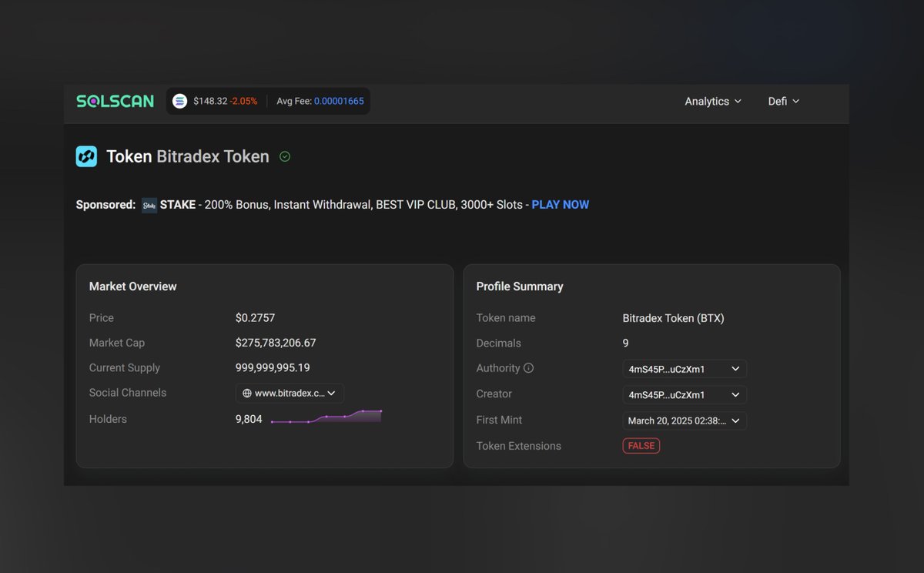This screenshot has width=924, height=573.
Task: Click the Token Bitradex Token page title
Action: (188, 157)
